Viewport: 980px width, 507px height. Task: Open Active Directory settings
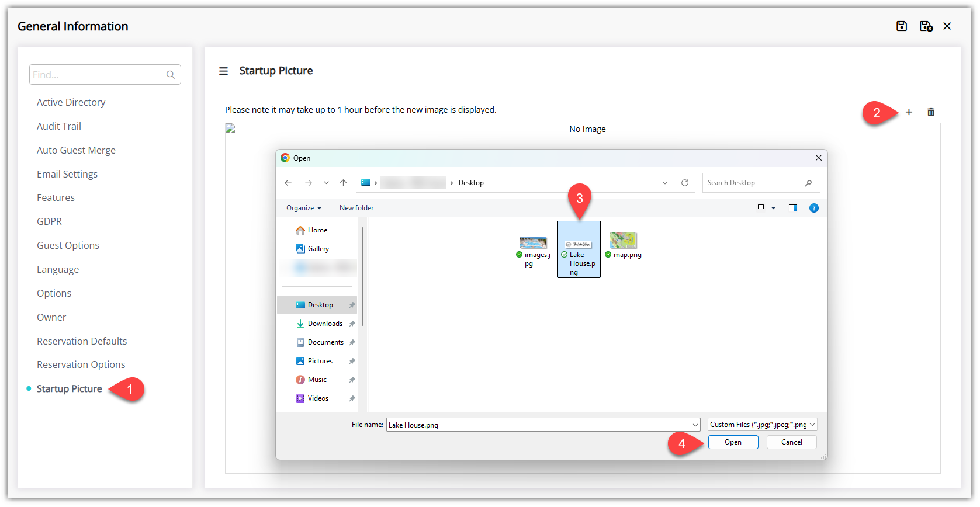point(71,102)
